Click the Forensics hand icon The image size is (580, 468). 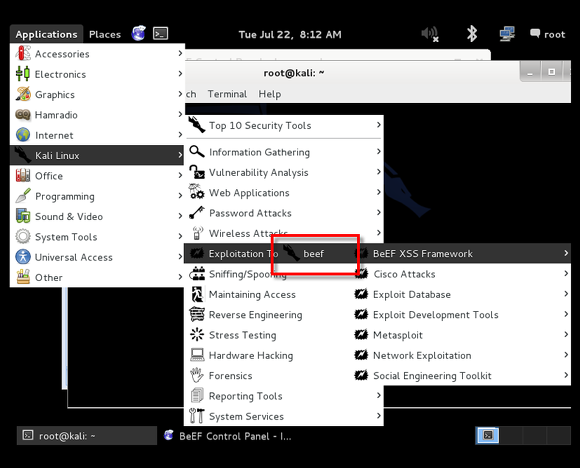pyautogui.click(x=197, y=375)
